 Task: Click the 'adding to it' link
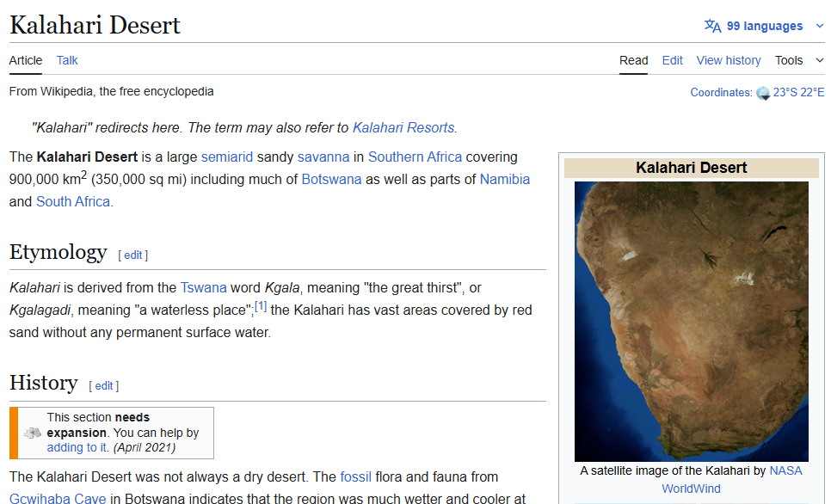[x=77, y=447]
